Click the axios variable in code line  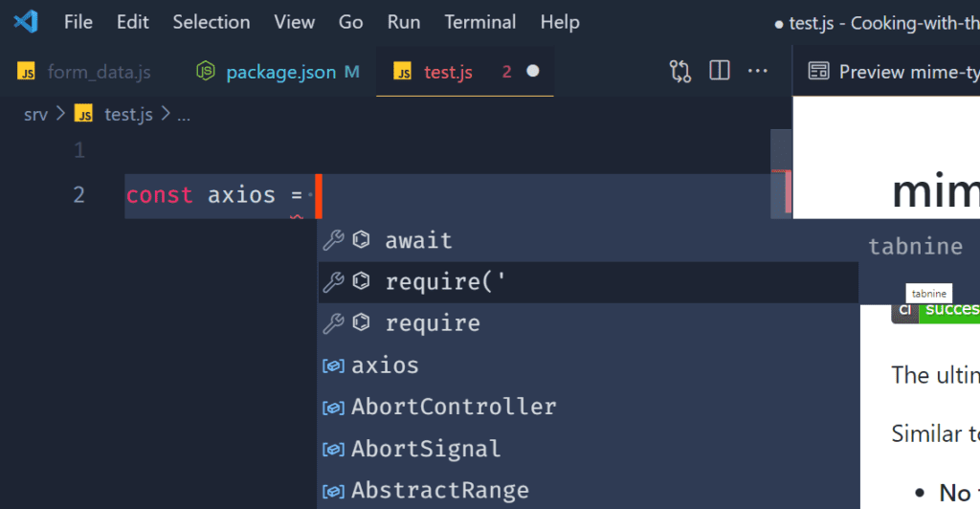tap(241, 195)
